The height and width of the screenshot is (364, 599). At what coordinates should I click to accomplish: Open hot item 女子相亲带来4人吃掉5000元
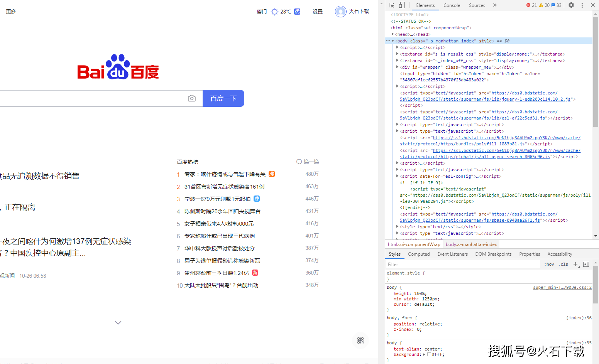point(219,224)
